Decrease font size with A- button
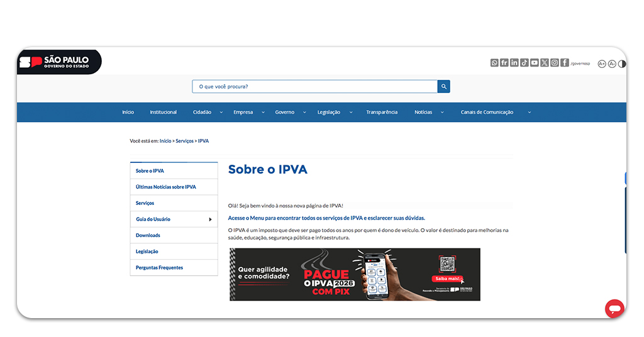Viewport: 644px width, 337px height. click(x=612, y=64)
